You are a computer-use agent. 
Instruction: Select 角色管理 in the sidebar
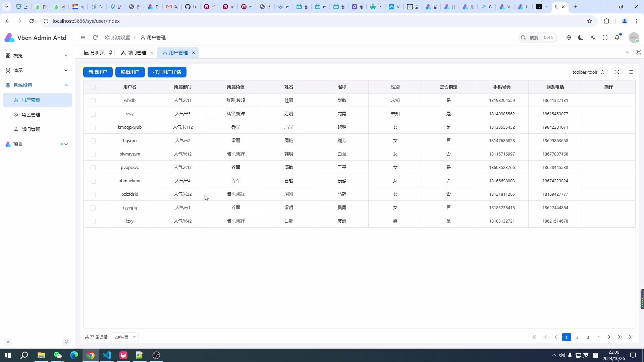[x=31, y=114]
